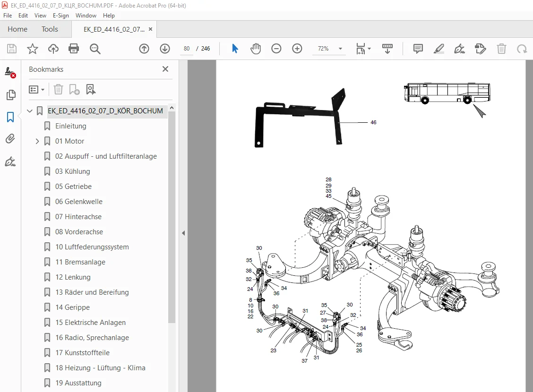Open the zoom level dropdown arrow
Viewport: 533px width, 392px height.
click(340, 49)
